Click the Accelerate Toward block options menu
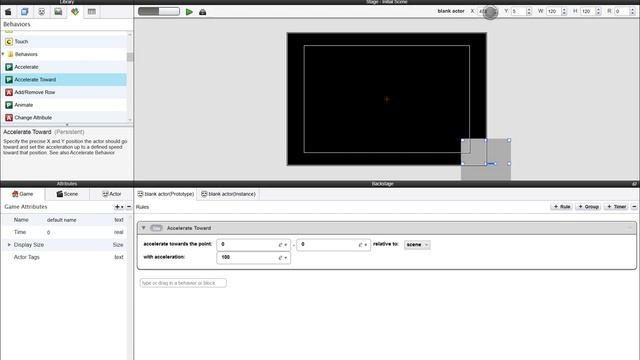Screen dimensions: 640x360 [630, 228]
